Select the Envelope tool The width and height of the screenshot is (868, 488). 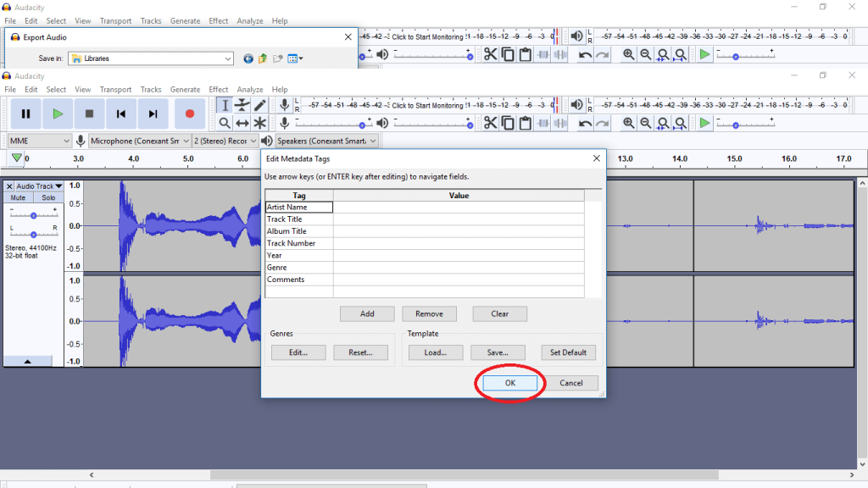tap(242, 105)
